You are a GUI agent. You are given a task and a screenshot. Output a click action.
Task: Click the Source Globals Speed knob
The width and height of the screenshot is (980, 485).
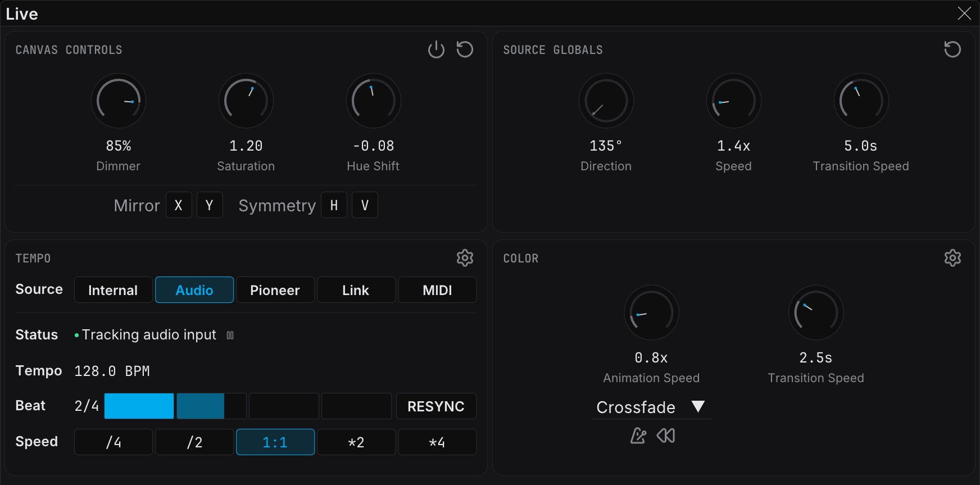tap(734, 101)
